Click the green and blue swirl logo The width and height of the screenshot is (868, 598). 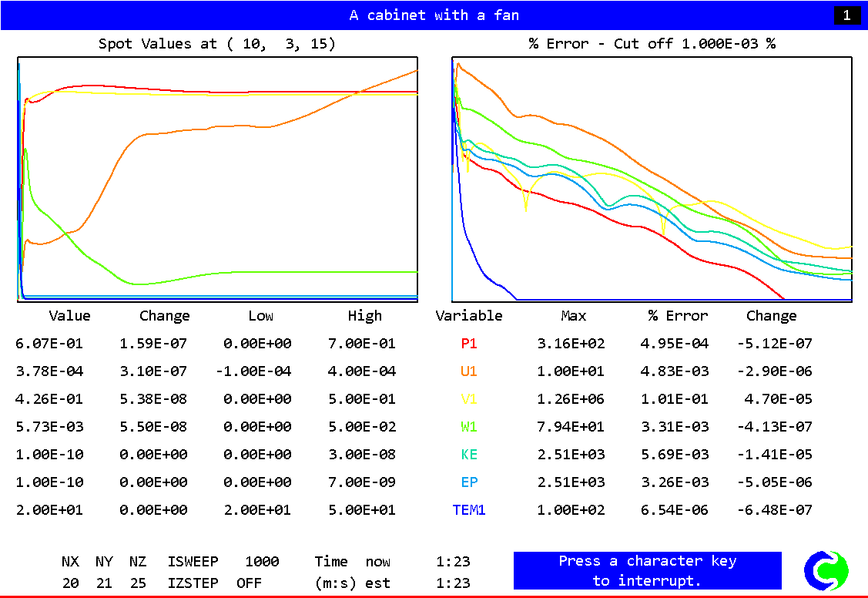click(826, 571)
